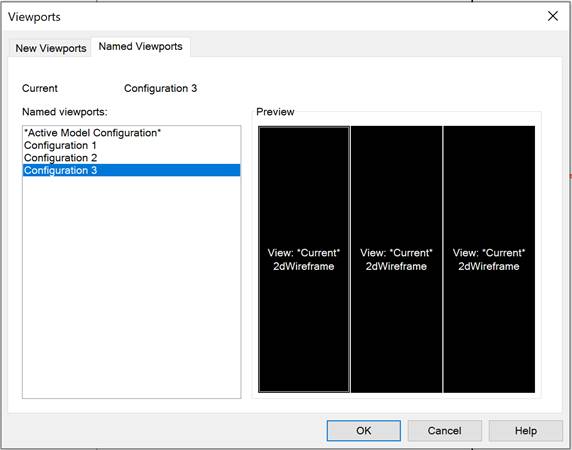The height and width of the screenshot is (450, 572).
Task: Choose Configuration 1 from named viewports
Action: point(131,145)
